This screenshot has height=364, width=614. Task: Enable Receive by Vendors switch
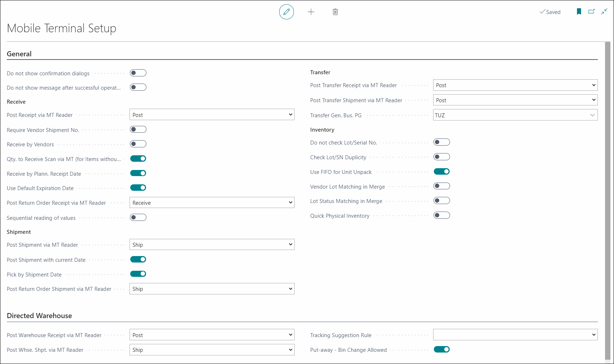(138, 144)
